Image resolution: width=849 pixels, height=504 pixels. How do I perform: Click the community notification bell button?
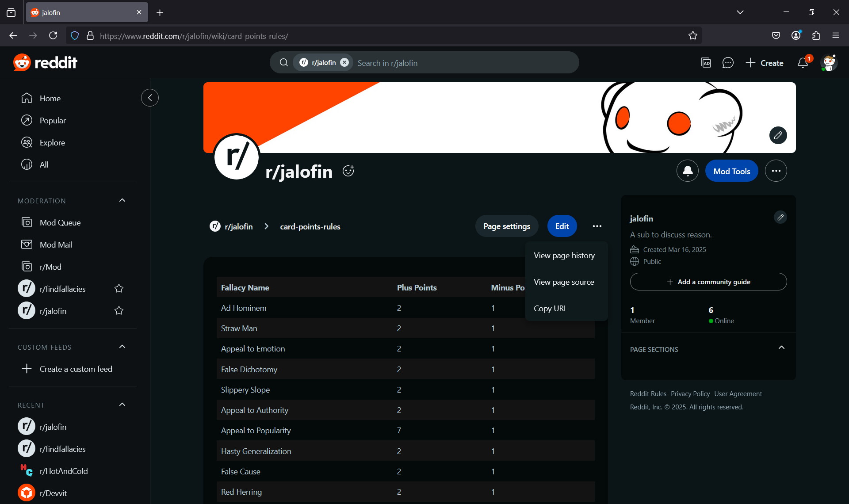click(x=687, y=171)
